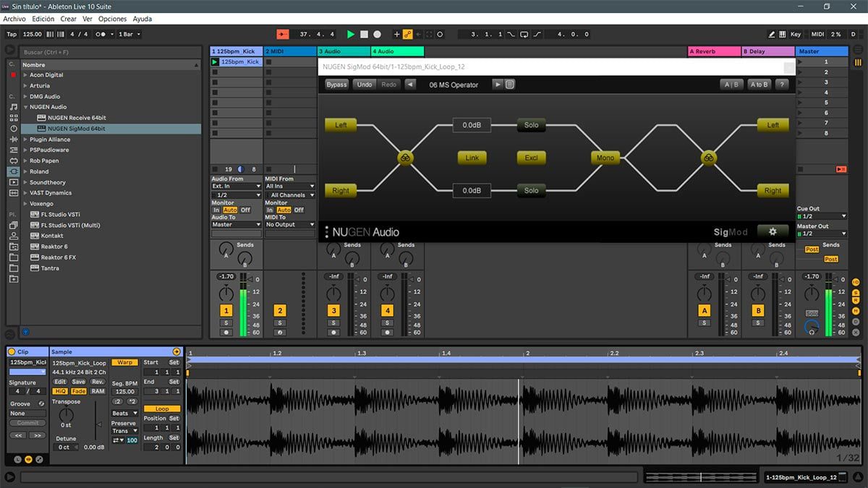Screen dimensions: 868x488
Task: Click track 1 pan knob
Action: [226, 292]
